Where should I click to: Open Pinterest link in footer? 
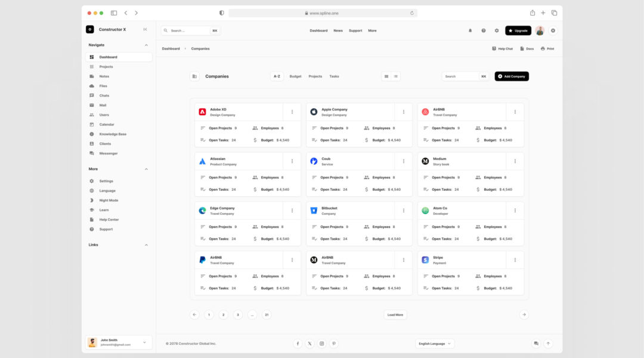(334, 344)
